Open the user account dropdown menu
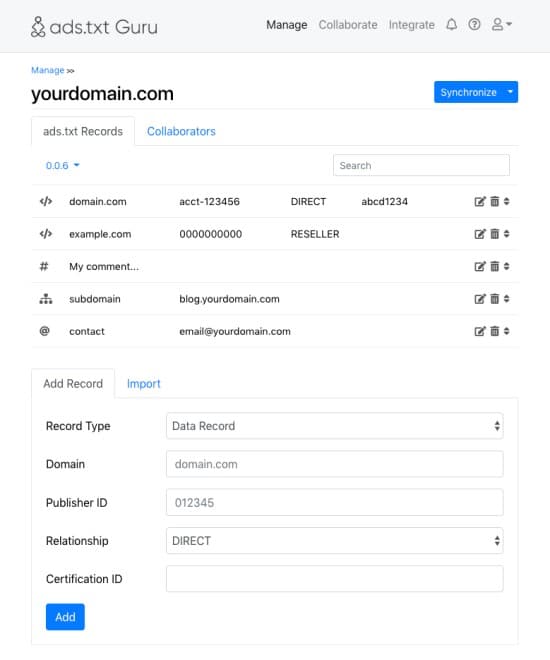The height and width of the screenshot is (660, 550). coord(502,24)
